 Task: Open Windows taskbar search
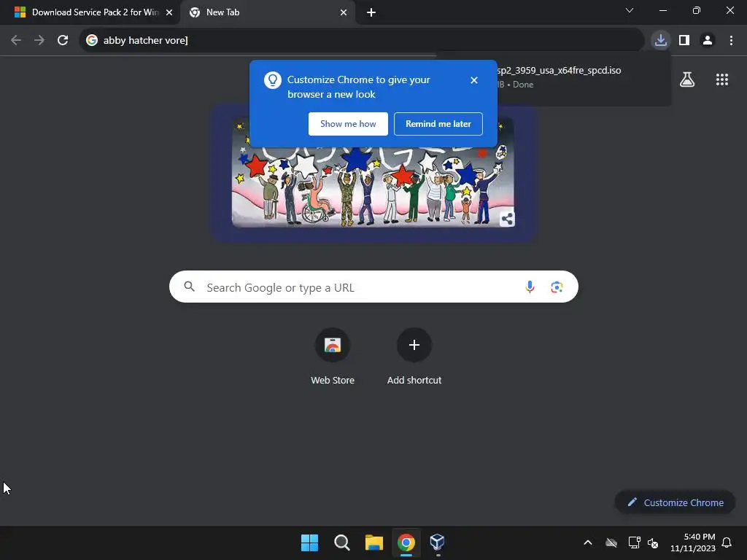coord(341,542)
